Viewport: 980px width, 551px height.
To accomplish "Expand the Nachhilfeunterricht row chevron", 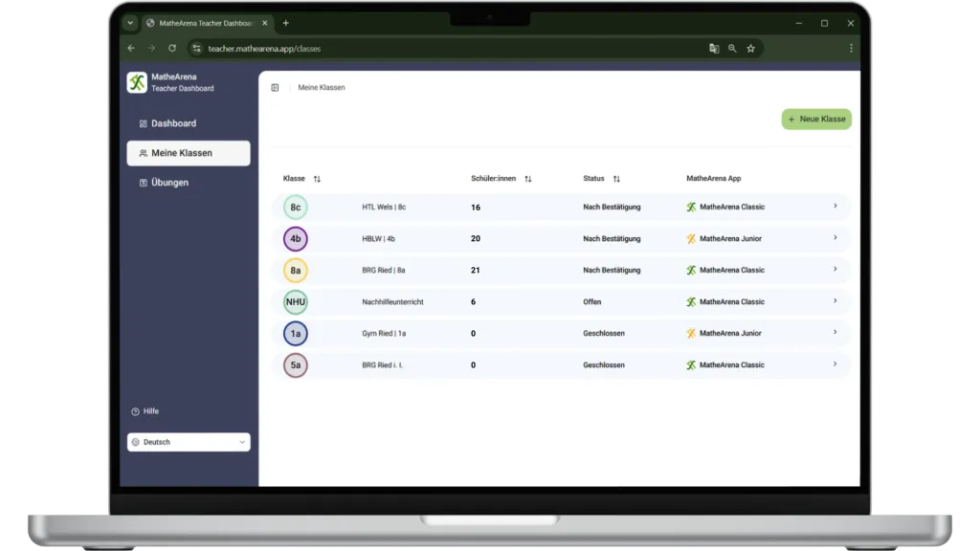I will tap(835, 301).
